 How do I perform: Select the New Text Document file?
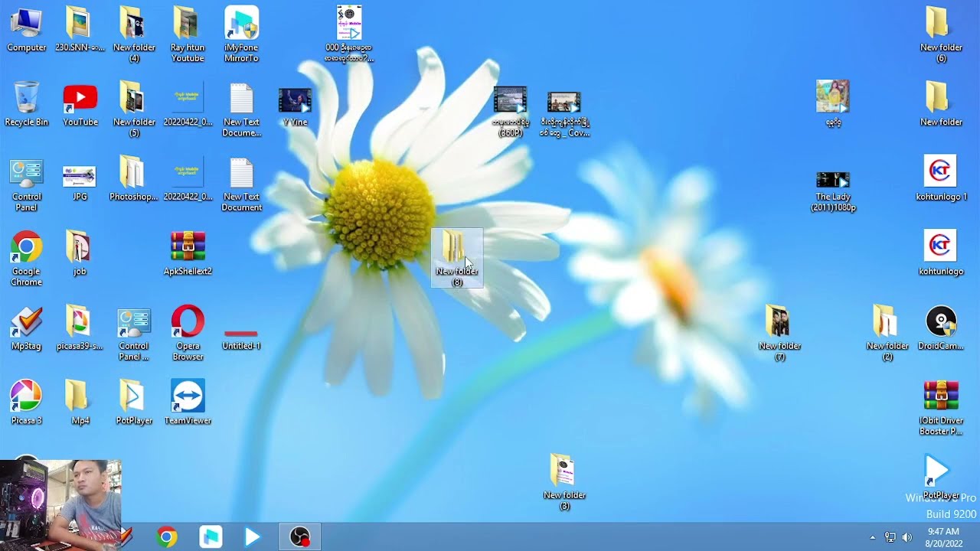[241, 184]
